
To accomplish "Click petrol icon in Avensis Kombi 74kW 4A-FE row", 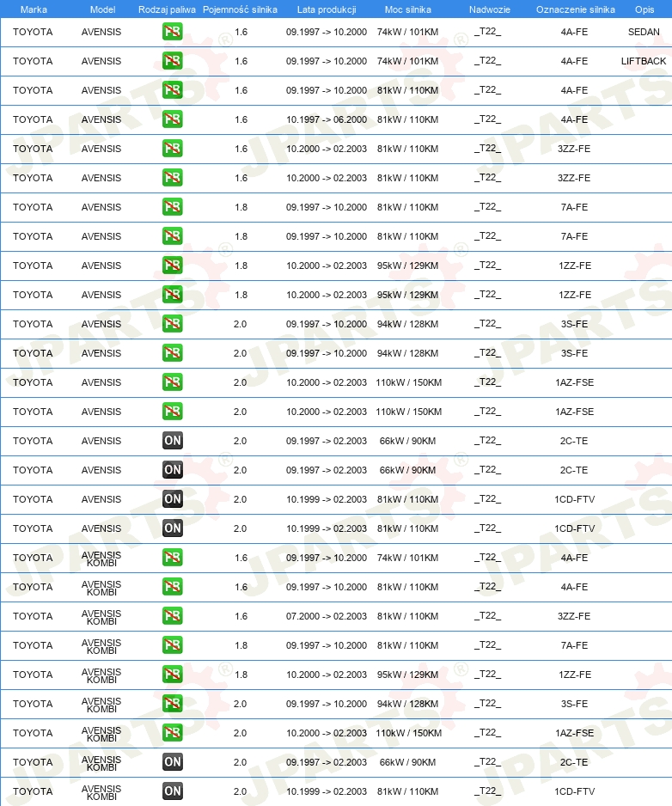I will click(x=172, y=558).
